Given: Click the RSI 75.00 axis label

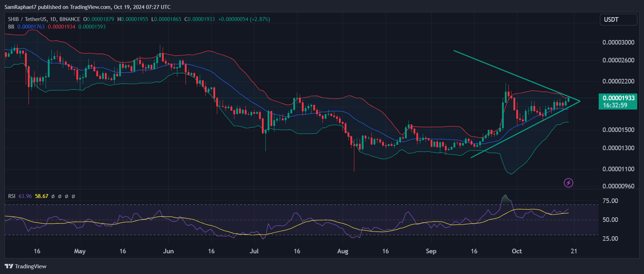Looking at the screenshot, I should click(610, 201).
